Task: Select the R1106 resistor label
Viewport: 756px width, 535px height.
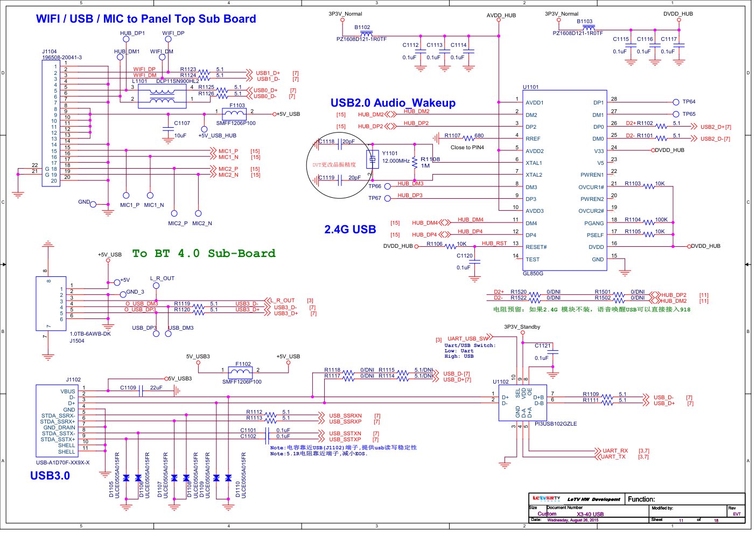Action: pos(435,244)
